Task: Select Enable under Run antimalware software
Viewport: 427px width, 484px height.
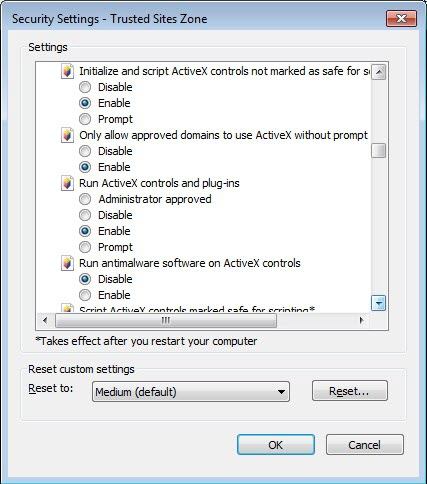Action: pos(85,295)
